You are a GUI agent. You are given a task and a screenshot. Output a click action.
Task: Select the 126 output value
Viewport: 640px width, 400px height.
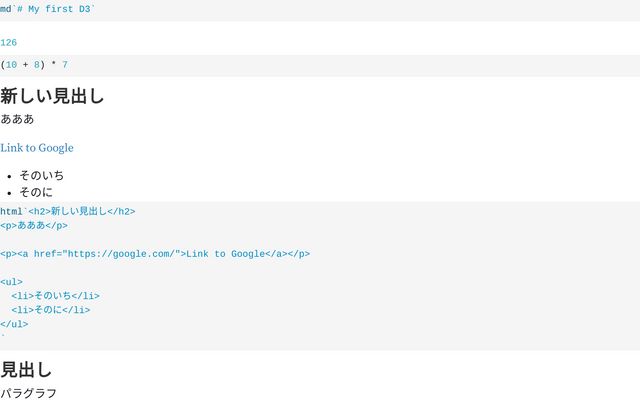9,43
